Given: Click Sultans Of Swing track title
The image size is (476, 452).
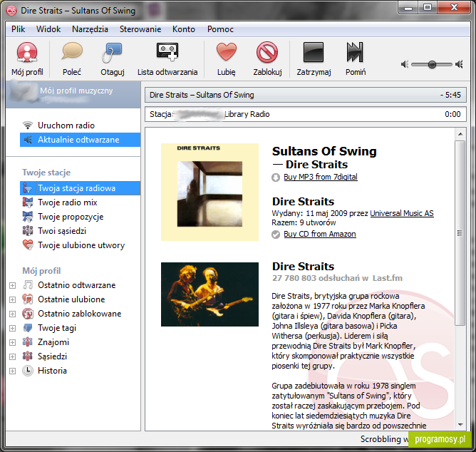Looking at the screenshot, I should tap(324, 151).
